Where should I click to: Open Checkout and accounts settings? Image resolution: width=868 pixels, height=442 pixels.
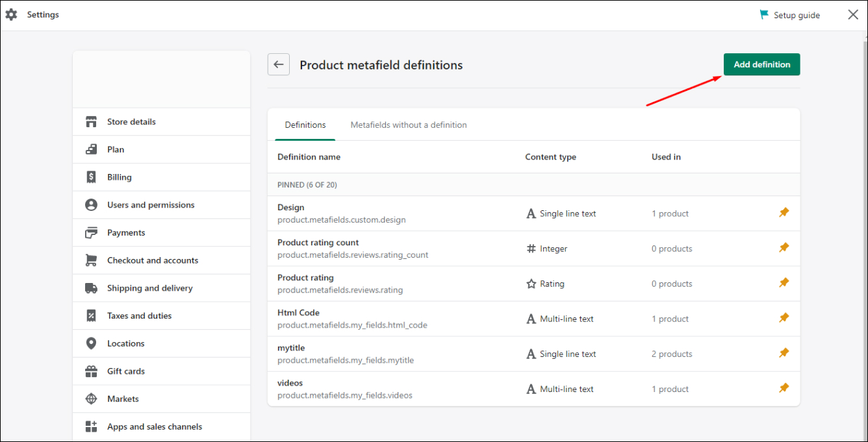161,260
